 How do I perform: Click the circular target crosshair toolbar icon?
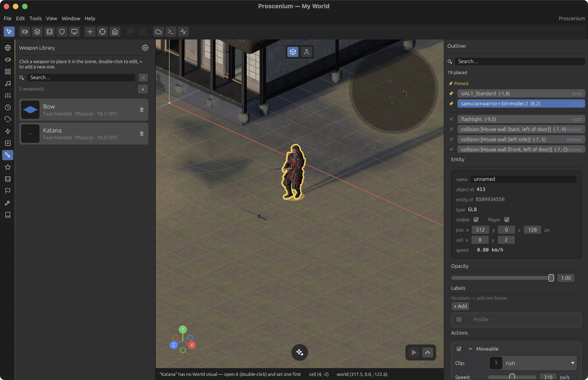[x=102, y=32]
